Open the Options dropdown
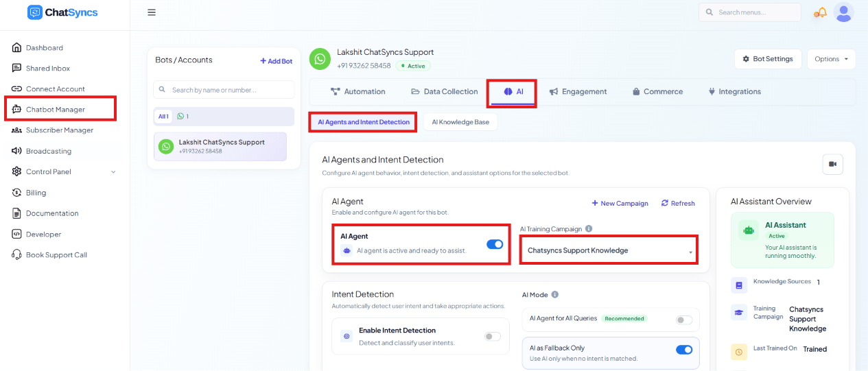This screenshot has height=371, width=868. (x=831, y=59)
